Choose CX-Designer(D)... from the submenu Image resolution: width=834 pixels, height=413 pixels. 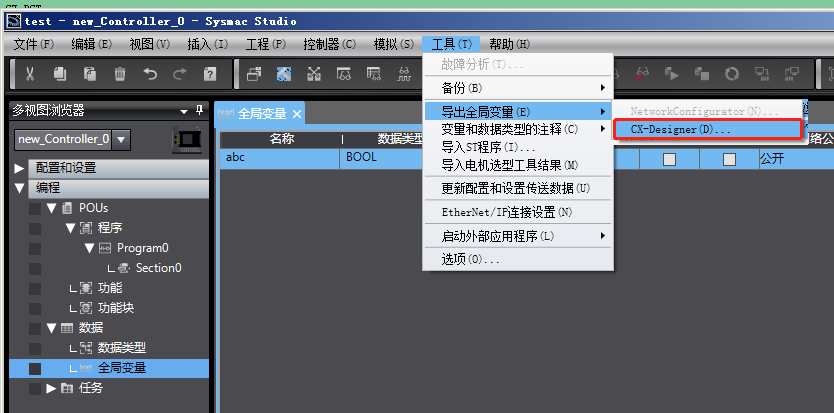[707, 129]
